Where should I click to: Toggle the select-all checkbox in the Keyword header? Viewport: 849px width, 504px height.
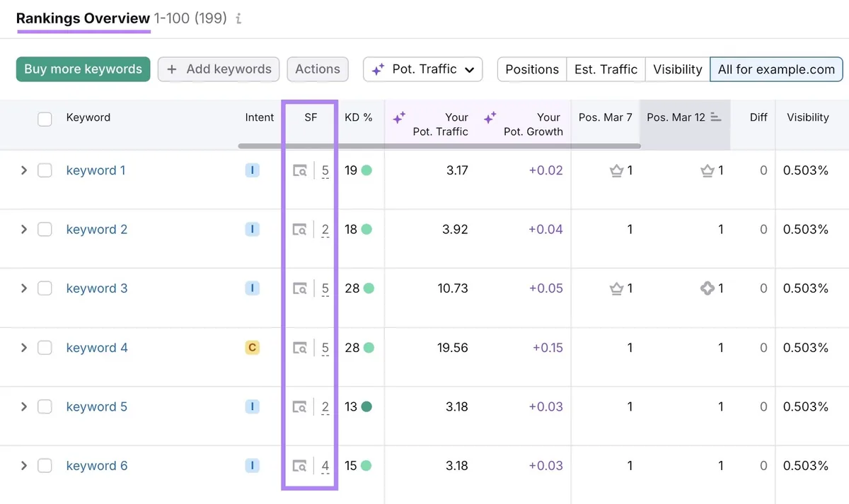45,119
